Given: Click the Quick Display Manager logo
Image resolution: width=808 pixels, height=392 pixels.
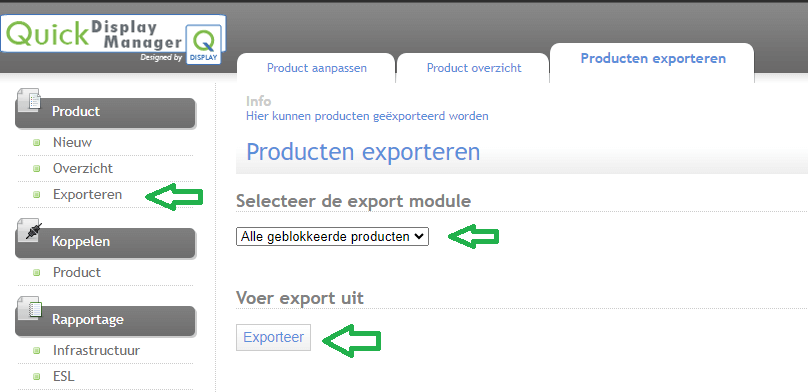Looking at the screenshot, I should (x=113, y=40).
